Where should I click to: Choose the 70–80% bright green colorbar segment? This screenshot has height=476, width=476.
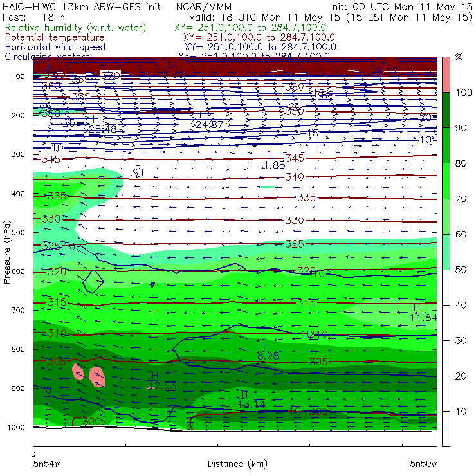pyautogui.click(x=446, y=181)
